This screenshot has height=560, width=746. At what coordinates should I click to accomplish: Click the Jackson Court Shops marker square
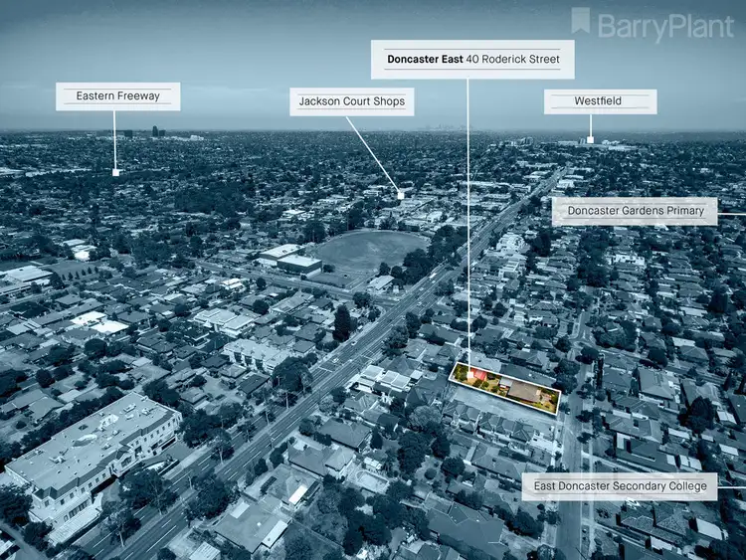(x=400, y=195)
